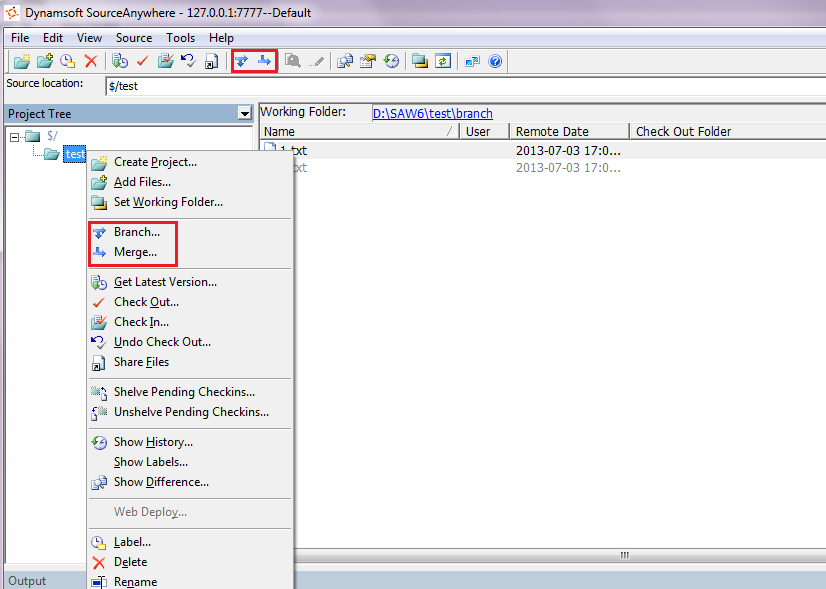The image size is (826, 589).
Task: Select the test folder in Project Tree
Action: (74, 154)
